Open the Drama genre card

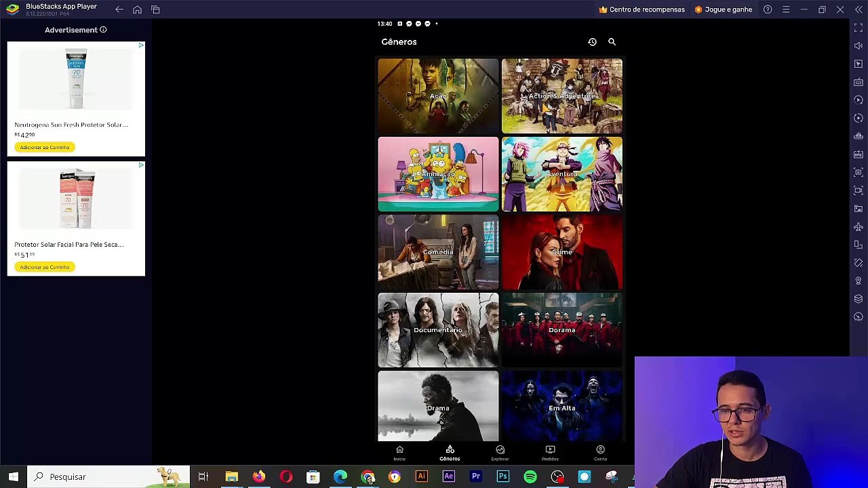[438, 406]
